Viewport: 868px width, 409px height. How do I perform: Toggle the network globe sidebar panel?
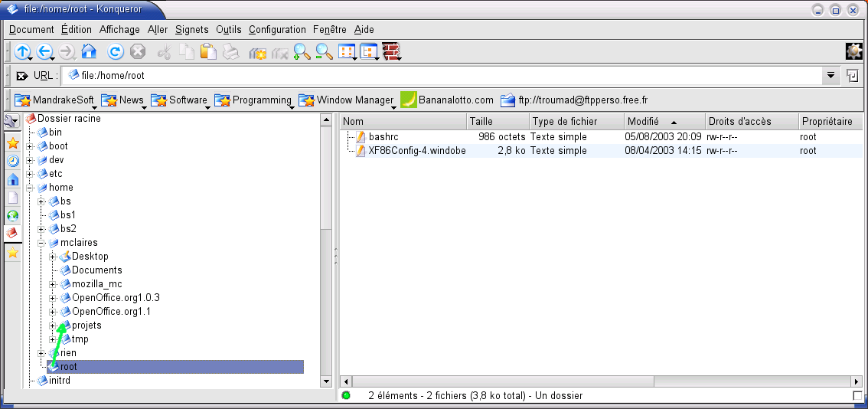click(x=13, y=215)
